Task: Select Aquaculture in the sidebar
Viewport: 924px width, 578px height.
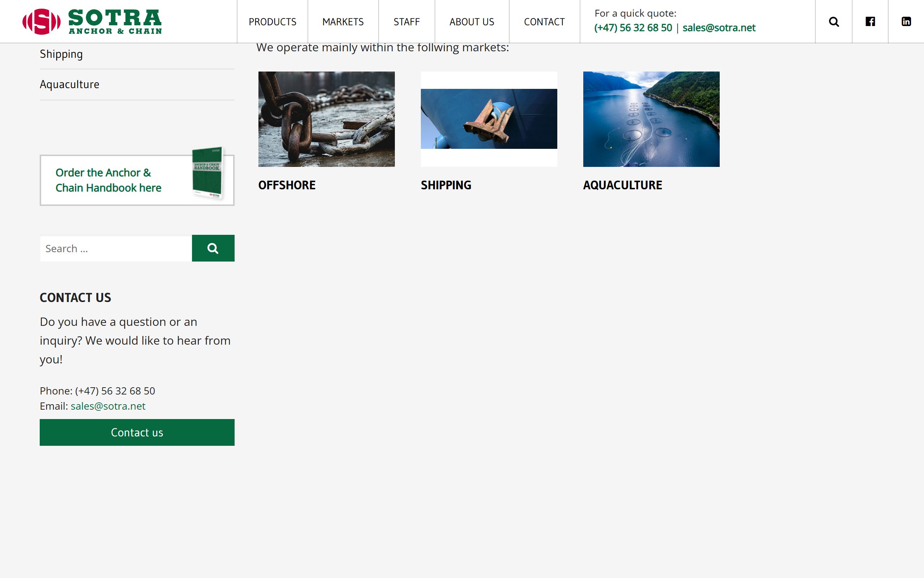Action: 70,85
